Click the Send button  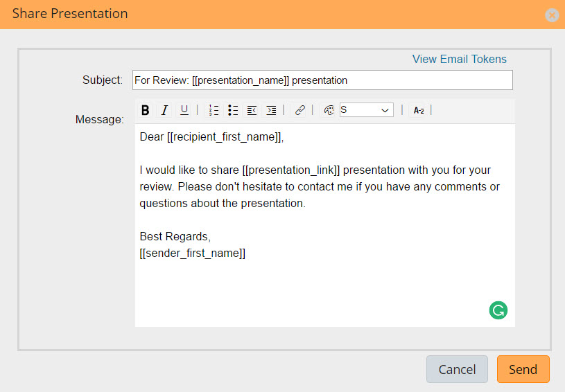click(523, 369)
